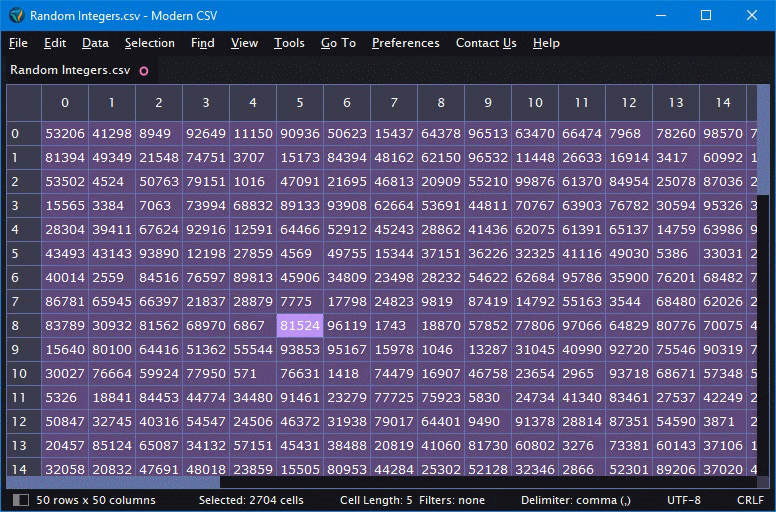
Task: Open the Edit menu
Action: pos(54,43)
